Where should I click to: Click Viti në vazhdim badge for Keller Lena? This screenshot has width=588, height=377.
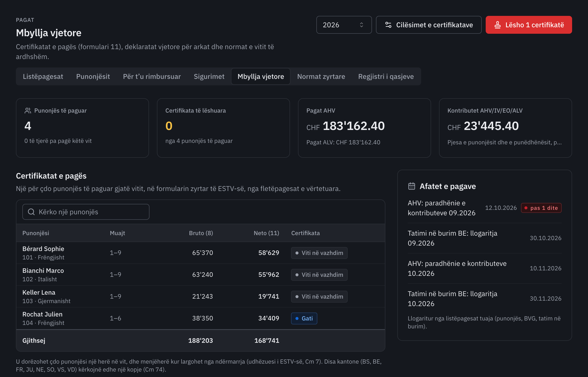click(319, 297)
